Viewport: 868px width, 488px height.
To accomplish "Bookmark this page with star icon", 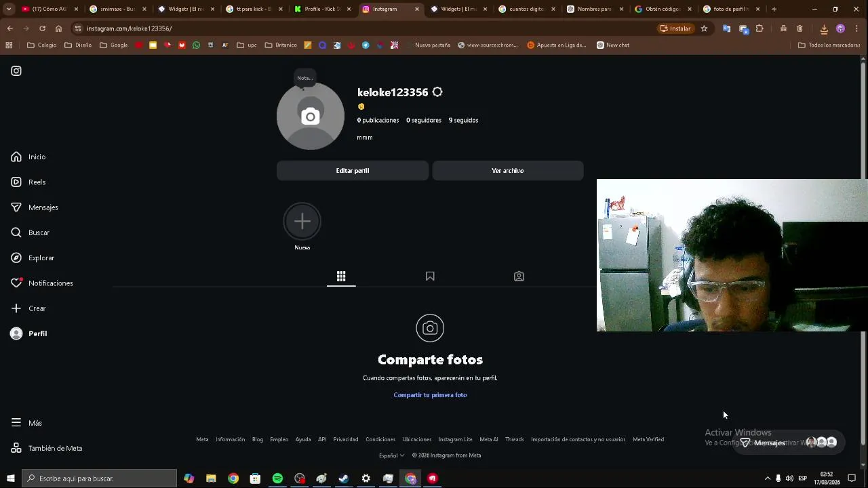I will (x=704, y=28).
